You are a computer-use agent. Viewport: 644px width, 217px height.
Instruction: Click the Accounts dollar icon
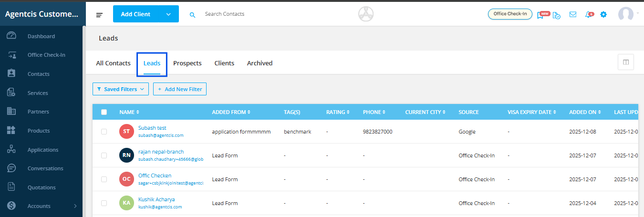[12, 206]
